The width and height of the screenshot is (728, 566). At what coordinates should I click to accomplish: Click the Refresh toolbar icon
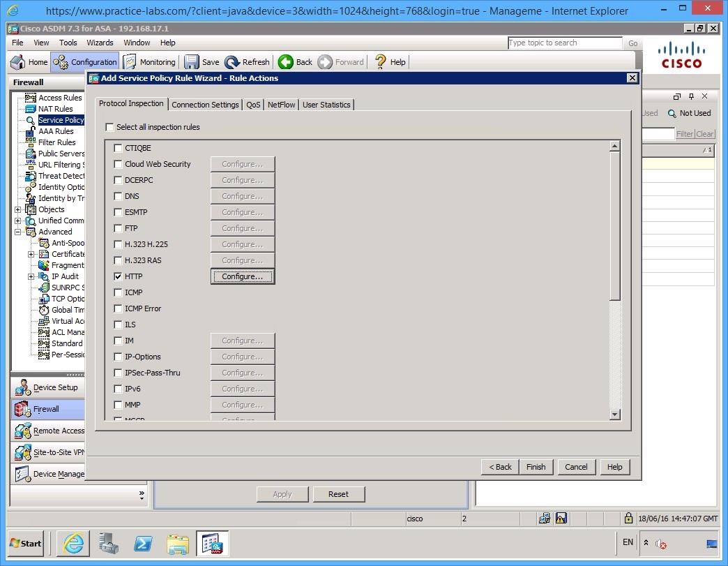tap(233, 61)
